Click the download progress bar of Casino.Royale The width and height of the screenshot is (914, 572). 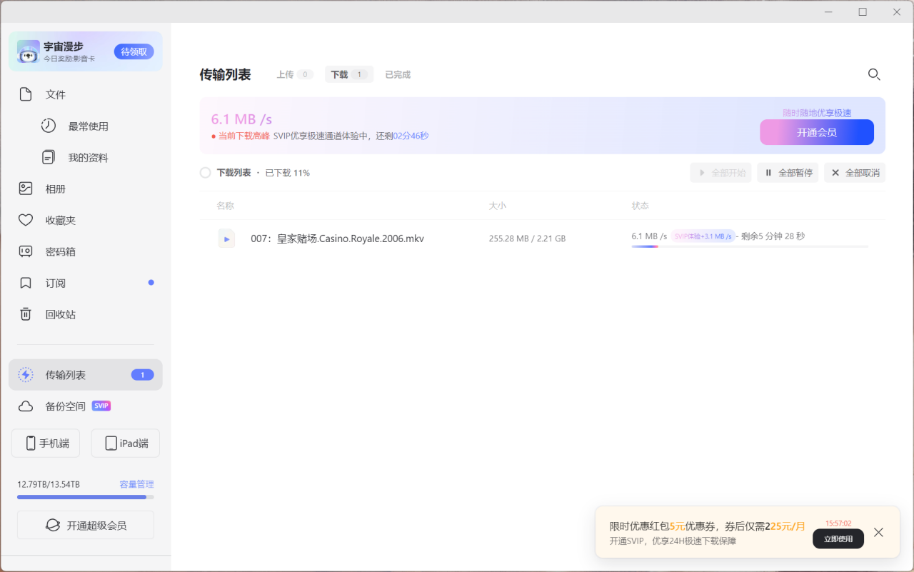[750, 247]
